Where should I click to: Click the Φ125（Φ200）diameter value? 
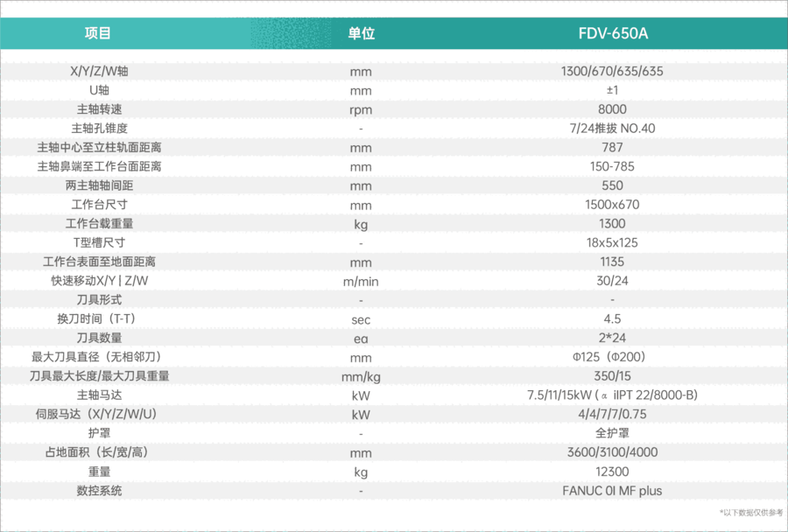pos(613,357)
